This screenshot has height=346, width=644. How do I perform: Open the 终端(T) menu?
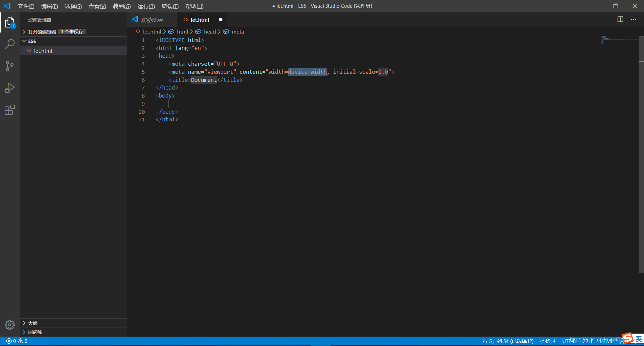(x=170, y=6)
